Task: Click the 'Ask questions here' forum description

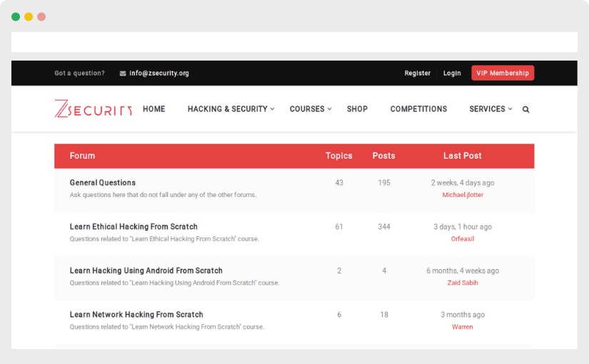Action: tap(163, 195)
